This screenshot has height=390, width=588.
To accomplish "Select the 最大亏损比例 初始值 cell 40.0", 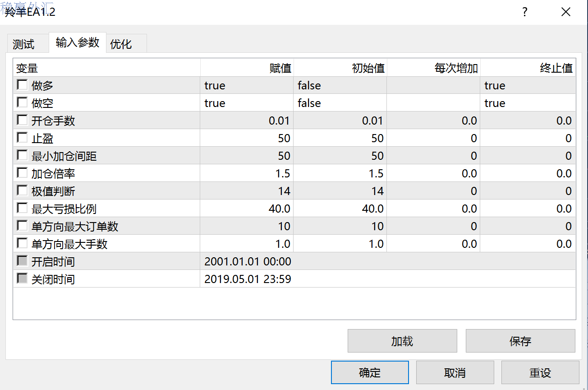I will point(340,209).
